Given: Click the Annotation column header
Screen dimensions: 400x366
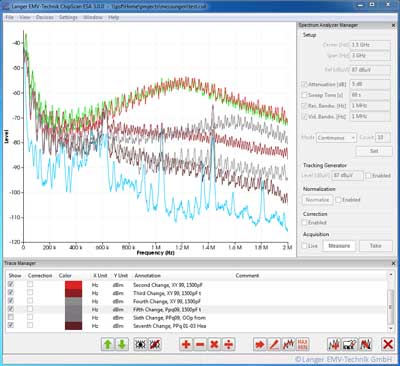Looking at the screenshot, I should pos(147,276).
